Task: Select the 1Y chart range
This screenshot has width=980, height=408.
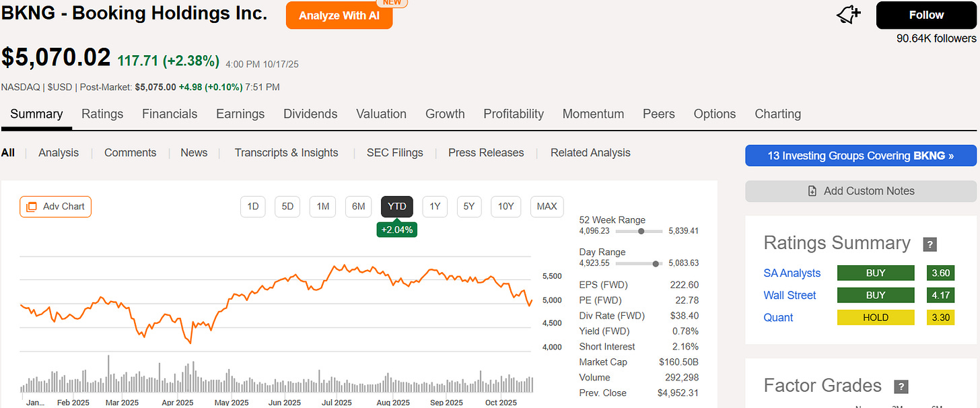Action: 435,207
